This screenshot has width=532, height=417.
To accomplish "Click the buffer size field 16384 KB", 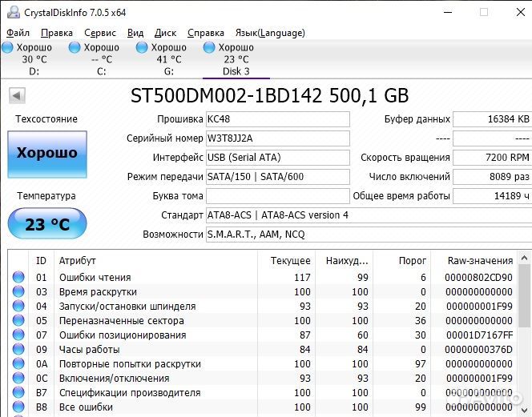I will coord(492,119).
